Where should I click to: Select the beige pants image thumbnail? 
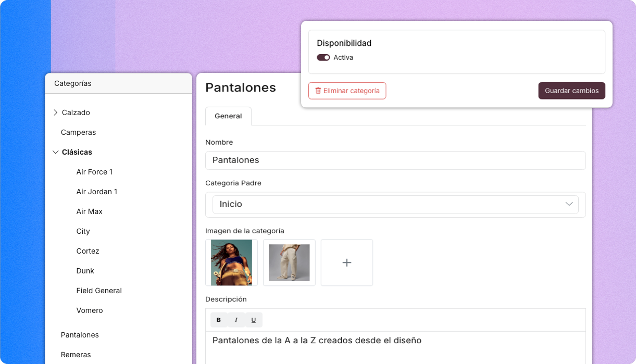(289, 262)
